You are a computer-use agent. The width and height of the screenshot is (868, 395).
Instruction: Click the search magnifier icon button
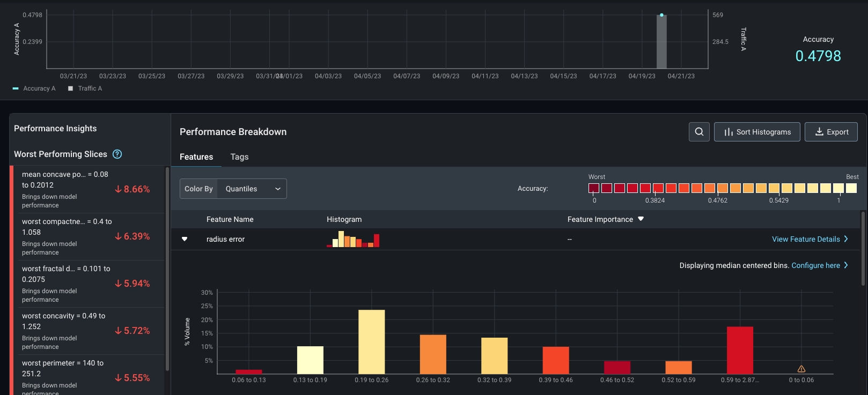699,132
